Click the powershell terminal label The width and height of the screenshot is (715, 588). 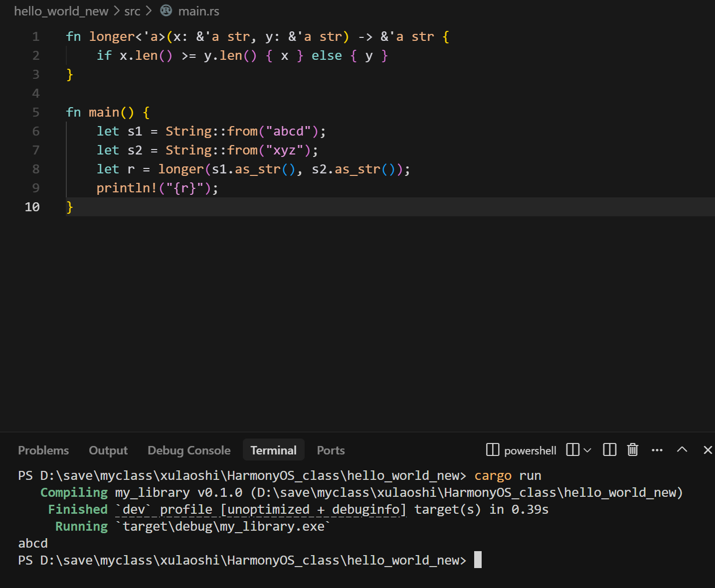point(530,451)
